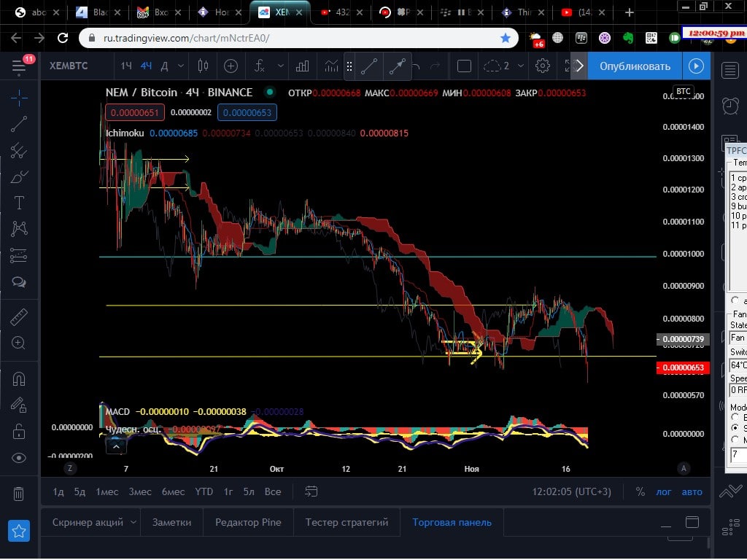Activate the zoom in tool

tap(19, 343)
